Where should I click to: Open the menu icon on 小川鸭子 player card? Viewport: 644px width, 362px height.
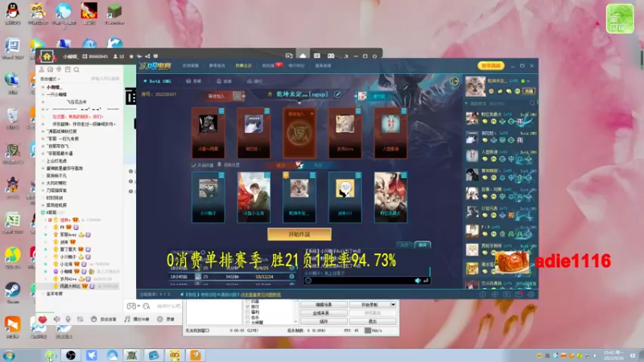(221, 175)
